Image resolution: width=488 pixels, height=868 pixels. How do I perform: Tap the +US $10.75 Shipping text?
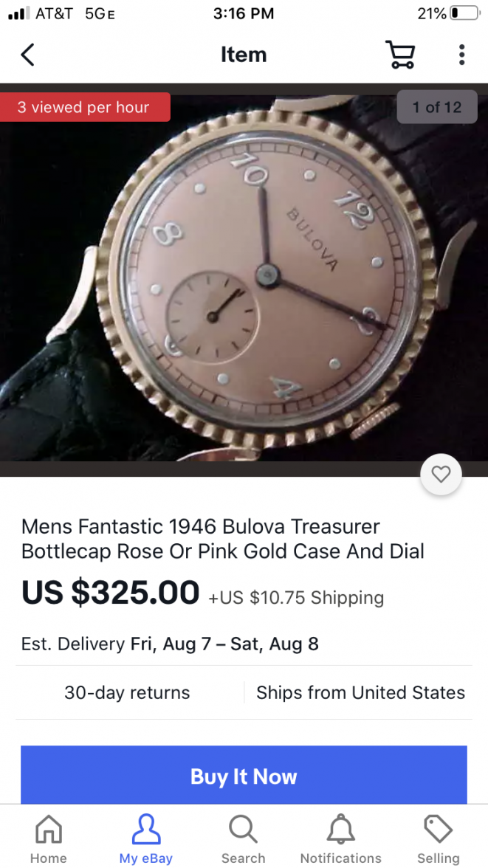click(296, 598)
